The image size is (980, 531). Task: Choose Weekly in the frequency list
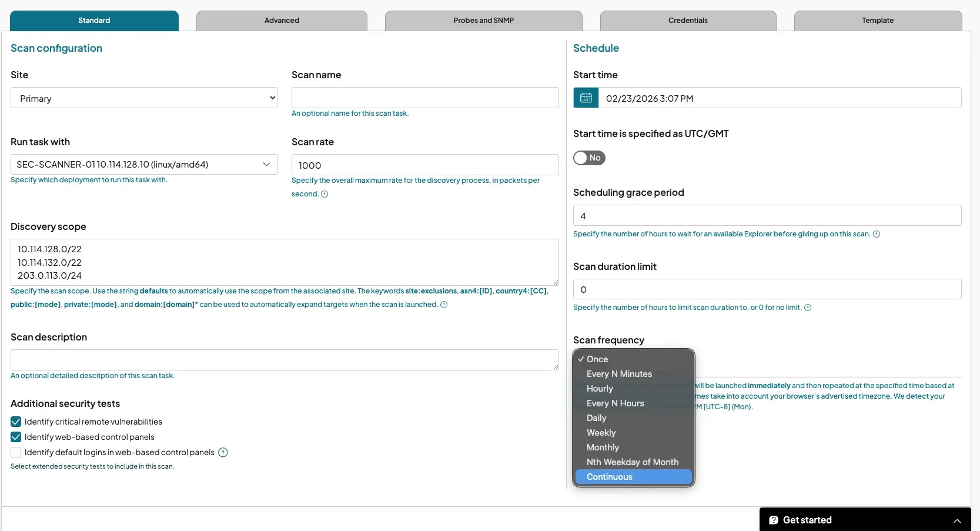pyautogui.click(x=601, y=433)
